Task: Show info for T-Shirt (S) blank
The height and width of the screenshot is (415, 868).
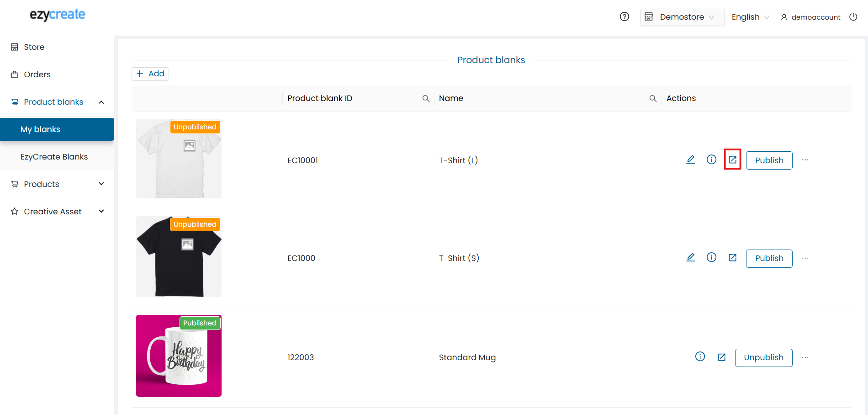Action: click(x=711, y=258)
